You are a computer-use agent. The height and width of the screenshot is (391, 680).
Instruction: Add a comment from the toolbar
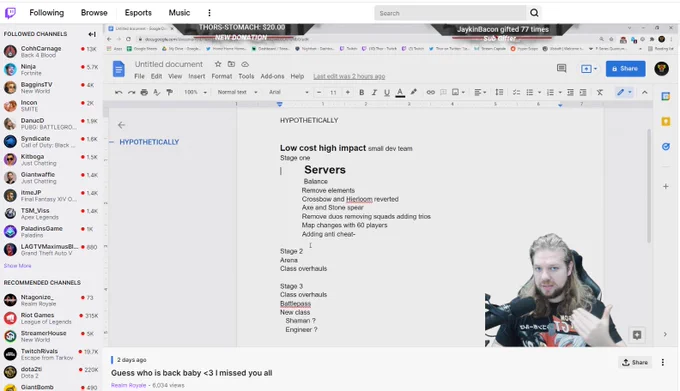click(x=443, y=92)
